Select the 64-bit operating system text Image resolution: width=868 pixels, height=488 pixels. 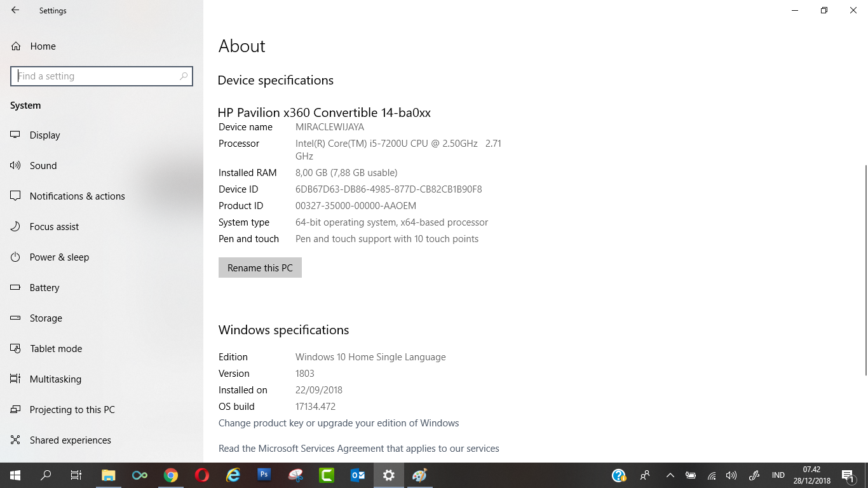point(391,222)
